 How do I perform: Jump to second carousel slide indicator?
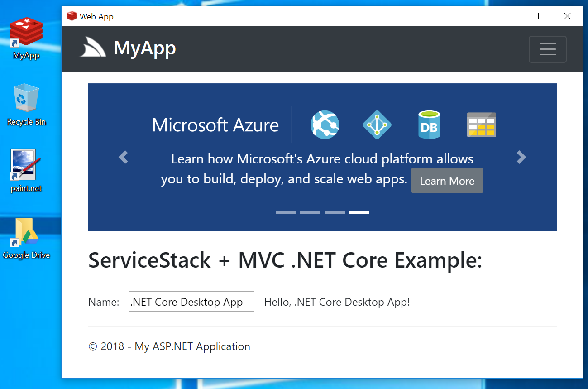310,212
